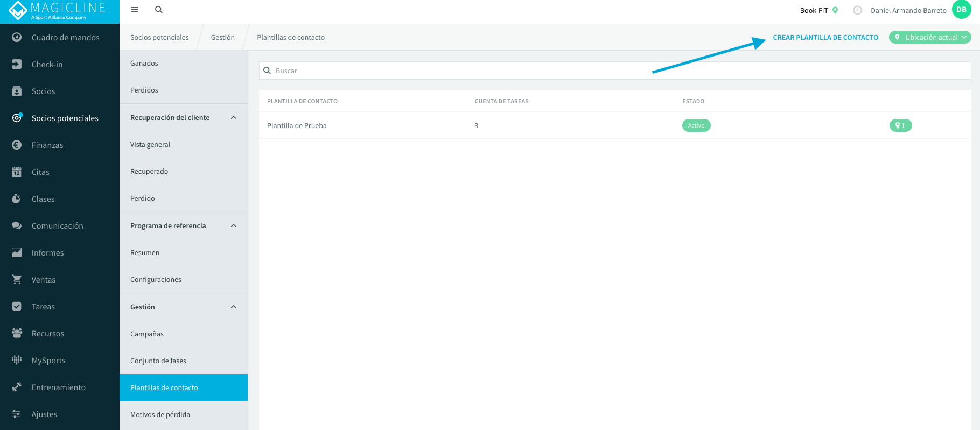Click the Buscar search field
980x430 pixels.
[615, 71]
